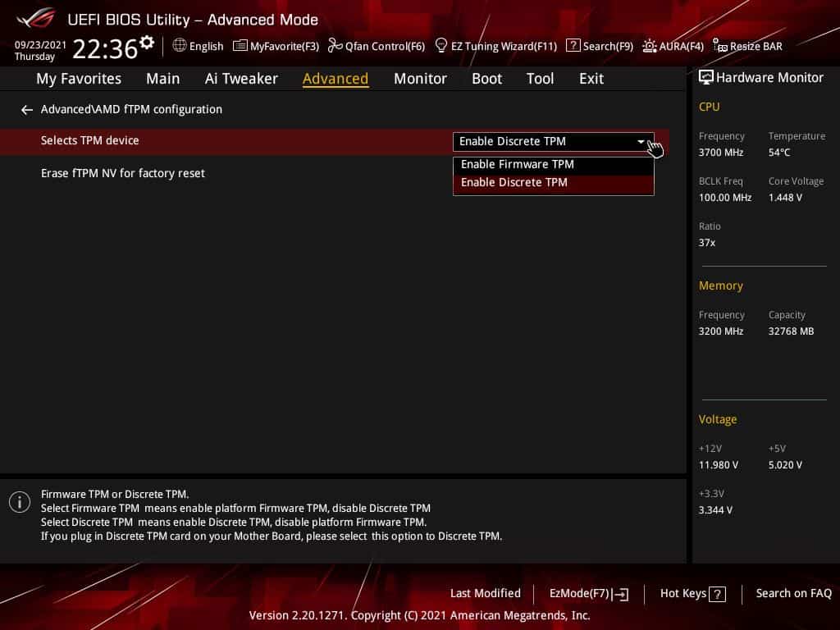Go to the Boot tab

[x=487, y=79]
